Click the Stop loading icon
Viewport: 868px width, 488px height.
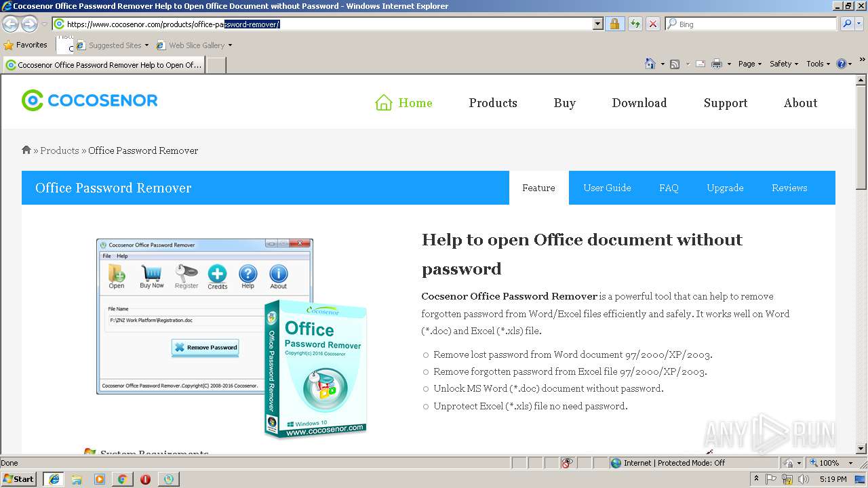652,24
